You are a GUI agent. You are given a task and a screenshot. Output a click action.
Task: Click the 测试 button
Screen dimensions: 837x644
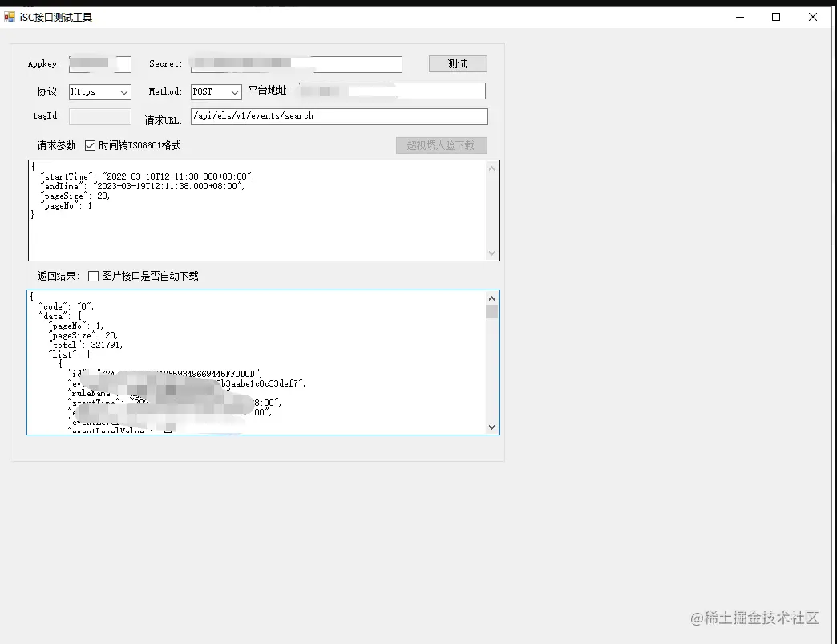pos(458,63)
